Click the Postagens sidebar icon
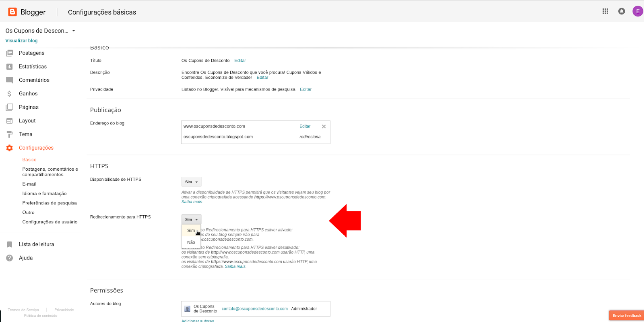 [x=10, y=53]
